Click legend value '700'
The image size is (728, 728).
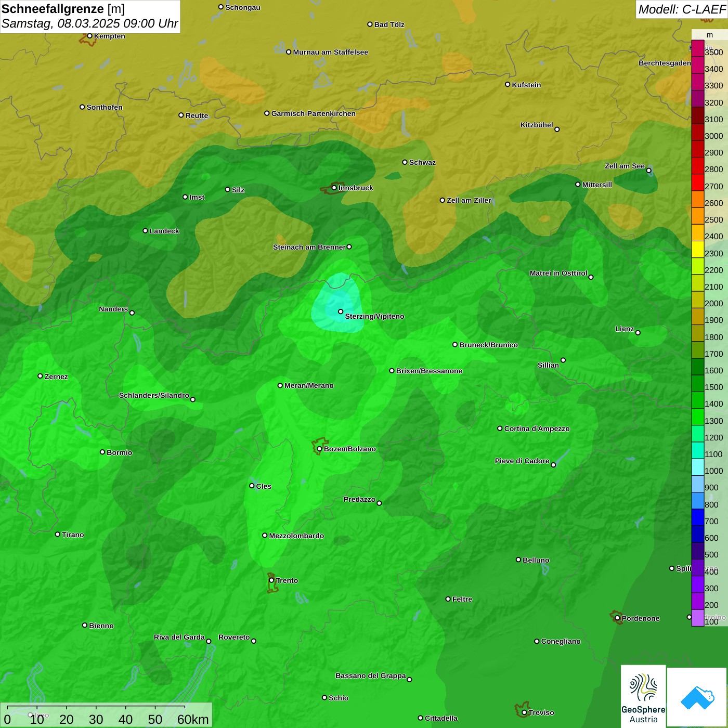(711, 521)
